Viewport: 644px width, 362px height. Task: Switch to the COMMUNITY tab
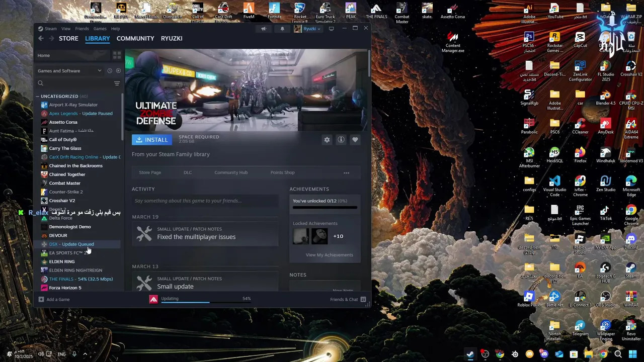click(x=135, y=38)
